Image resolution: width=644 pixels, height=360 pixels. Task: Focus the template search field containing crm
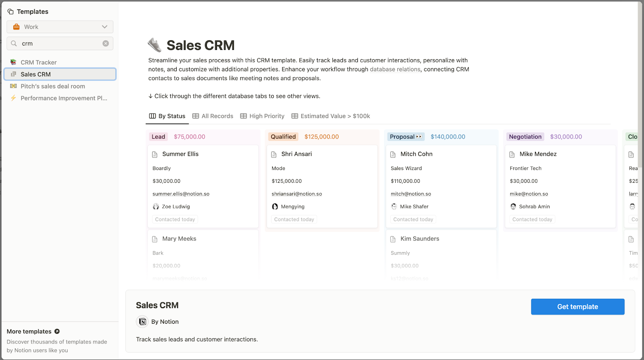tap(60, 43)
